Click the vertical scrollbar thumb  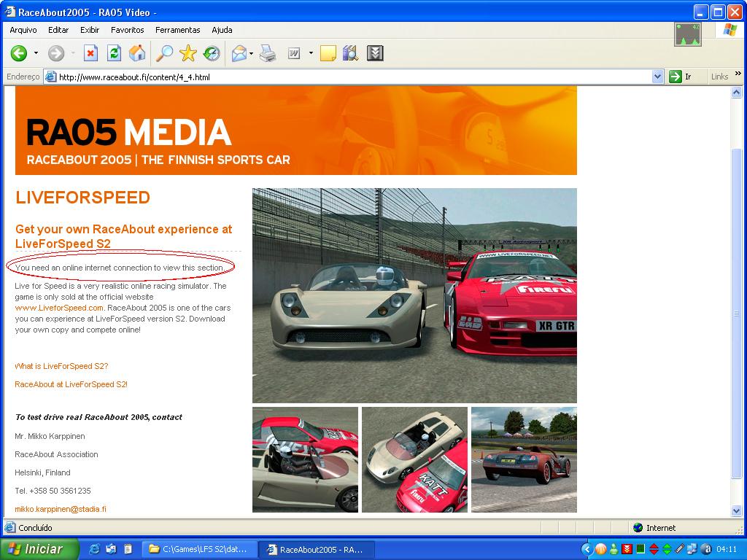[x=737, y=314]
